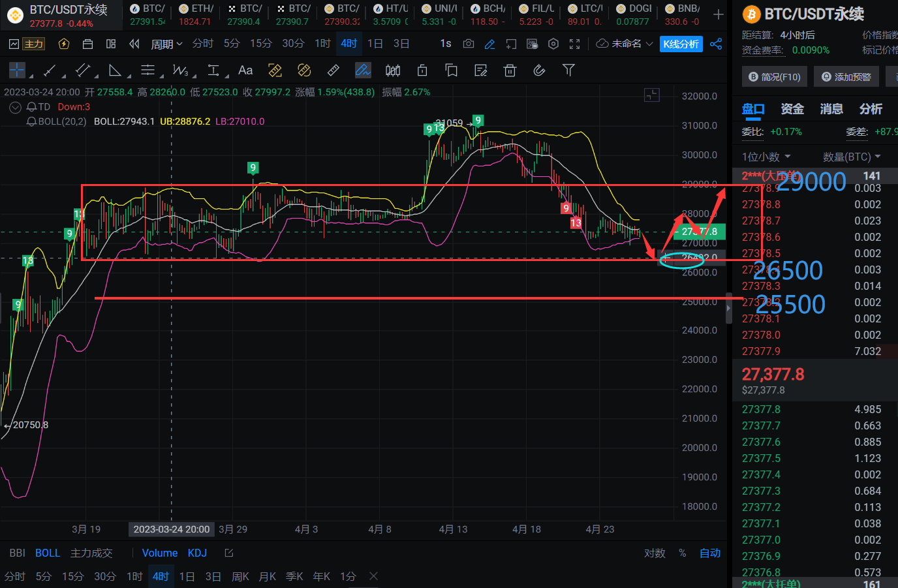Click the filter funnel icon
898x588 pixels.
pyautogui.click(x=568, y=70)
